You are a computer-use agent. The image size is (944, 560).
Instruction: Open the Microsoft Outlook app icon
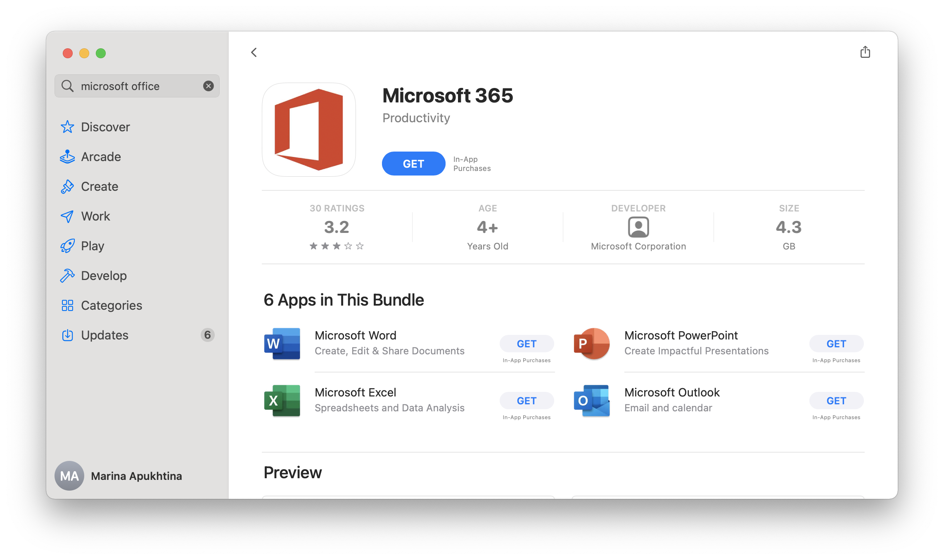click(x=591, y=401)
